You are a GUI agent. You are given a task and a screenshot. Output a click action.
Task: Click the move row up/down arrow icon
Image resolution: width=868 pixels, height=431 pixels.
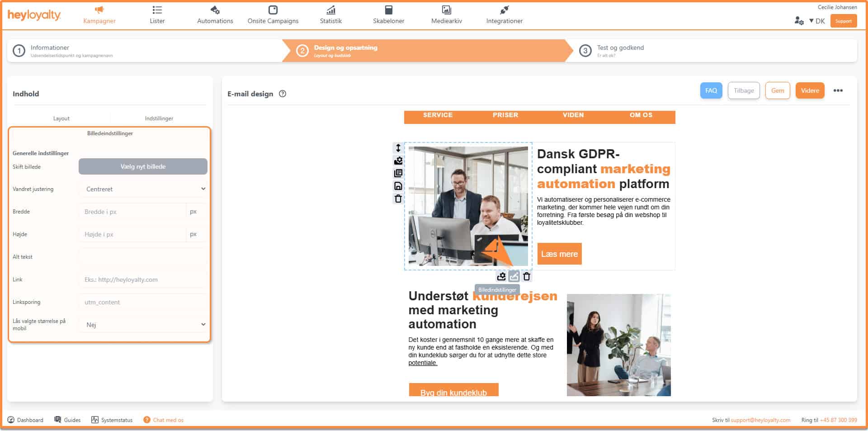pyautogui.click(x=398, y=148)
